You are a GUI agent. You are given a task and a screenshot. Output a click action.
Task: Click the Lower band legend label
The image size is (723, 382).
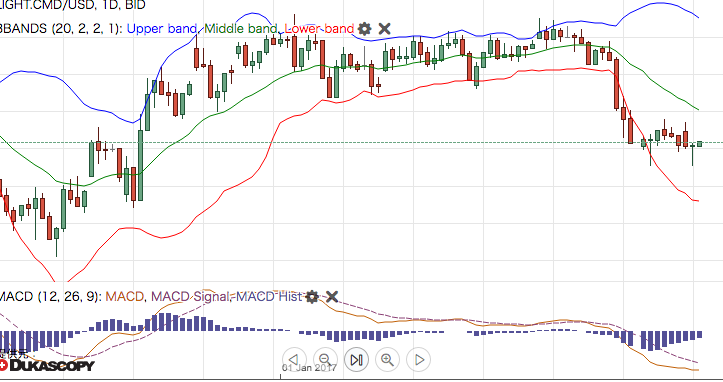tap(319, 29)
